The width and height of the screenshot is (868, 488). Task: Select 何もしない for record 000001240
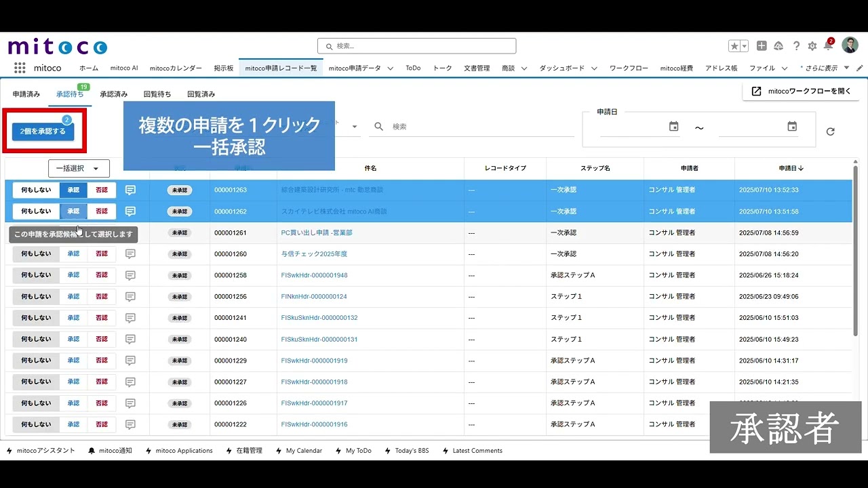point(36,339)
